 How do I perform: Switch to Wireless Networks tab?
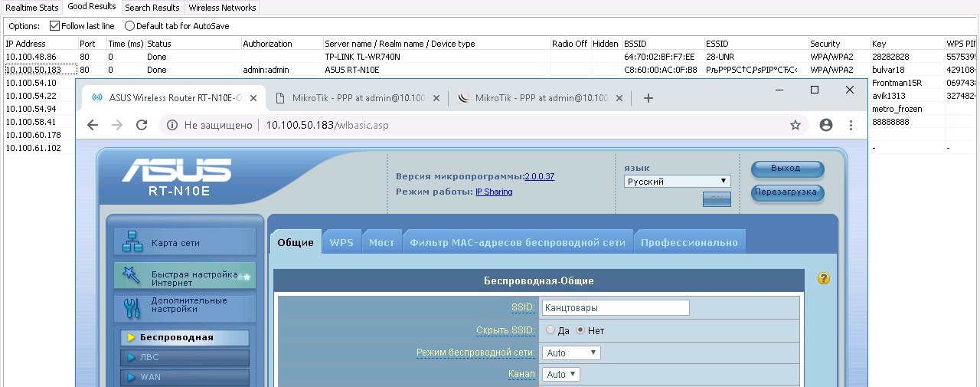coord(222,7)
